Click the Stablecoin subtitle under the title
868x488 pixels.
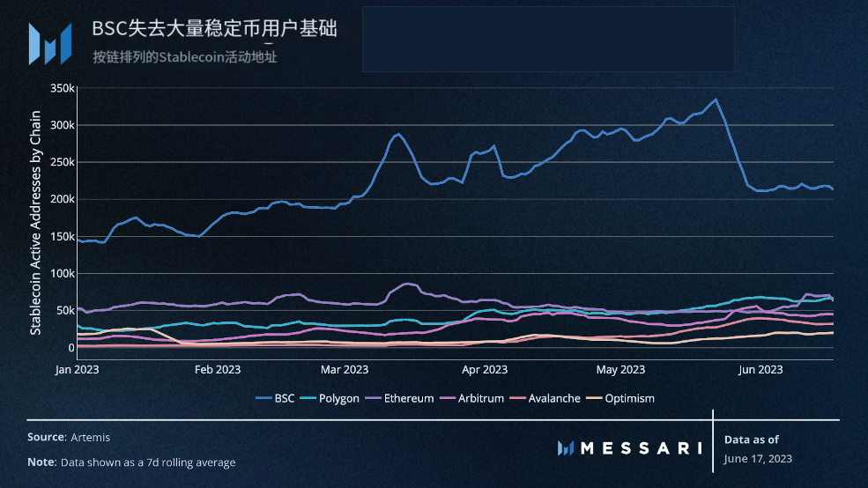coord(185,57)
